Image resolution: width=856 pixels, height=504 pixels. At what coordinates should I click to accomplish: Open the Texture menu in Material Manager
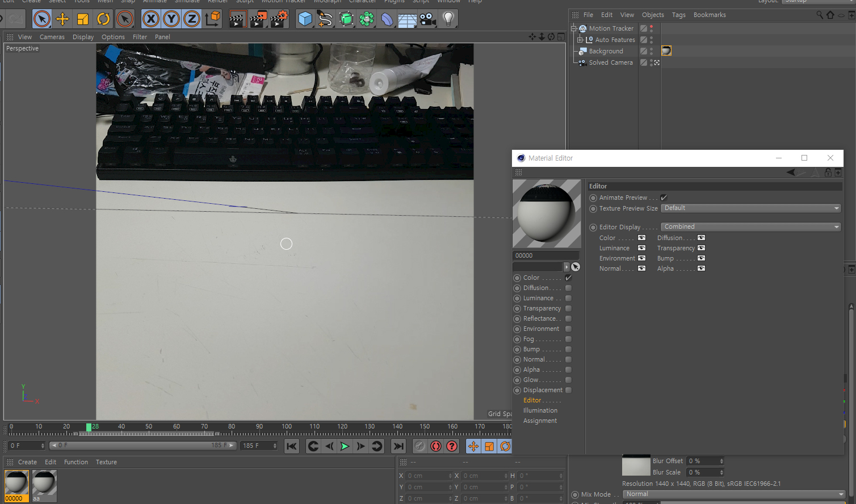[106, 462]
